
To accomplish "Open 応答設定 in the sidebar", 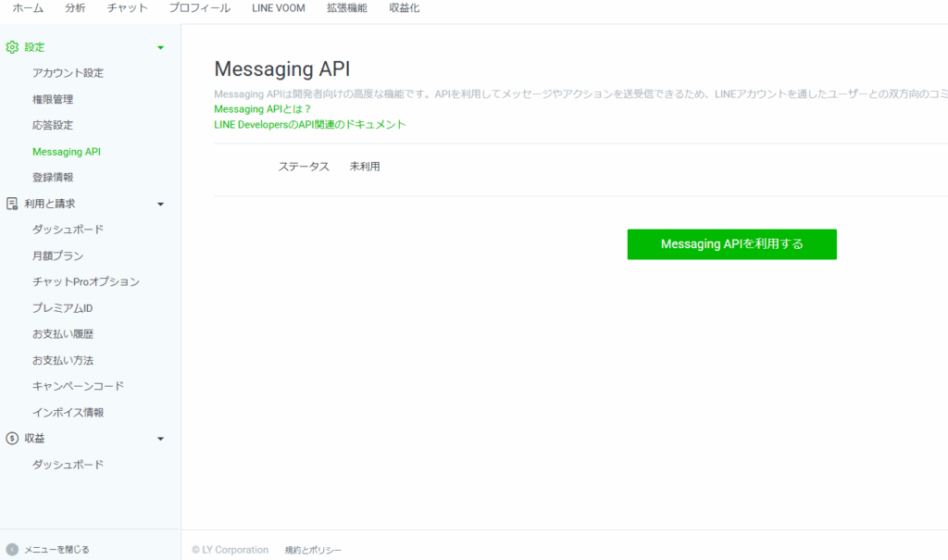I will [53, 125].
